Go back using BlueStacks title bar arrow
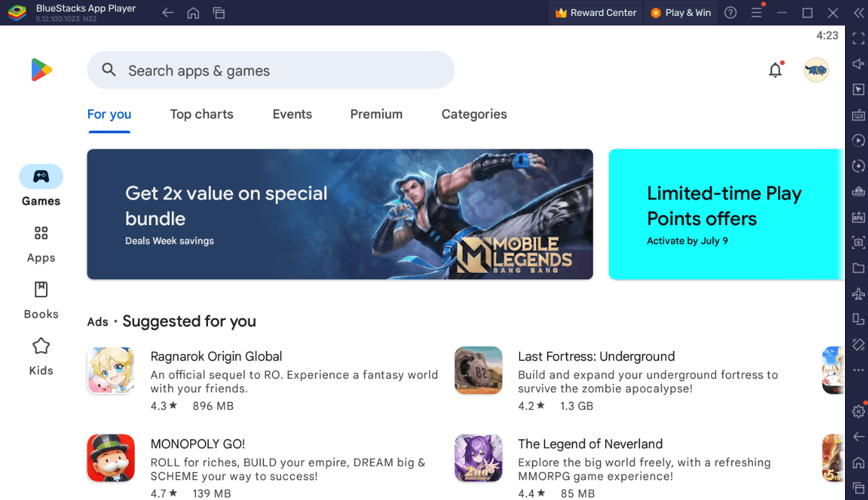Screen dimensions: 868x500 click(x=168, y=13)
